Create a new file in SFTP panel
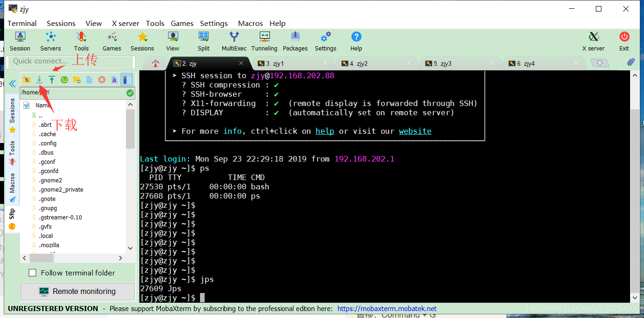The image size is (644, 318). pos(89,80)
